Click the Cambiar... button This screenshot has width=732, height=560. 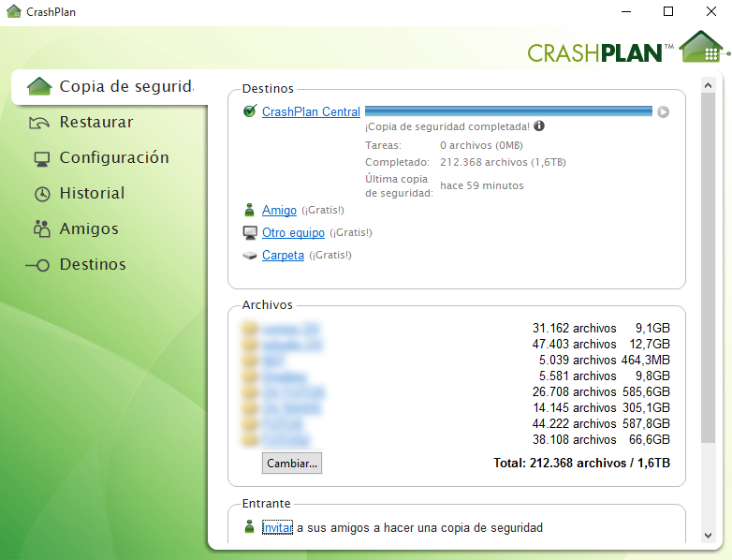pos(292,464)
